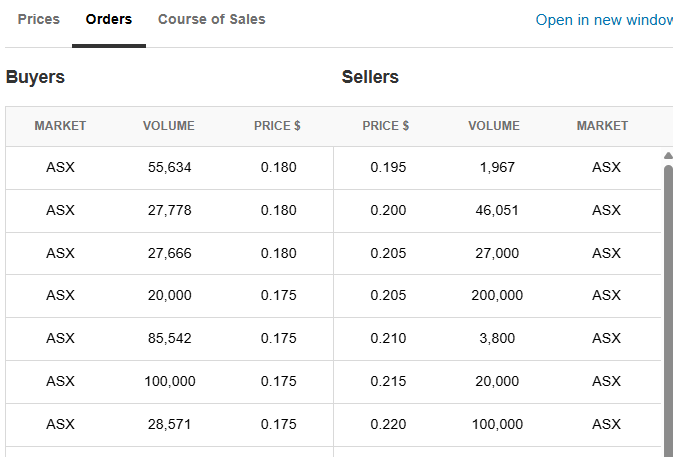The height and width of the screenshot is (457, 674).
Task: Click the seller volume 200,000 cell
Action: click(497, 296)
